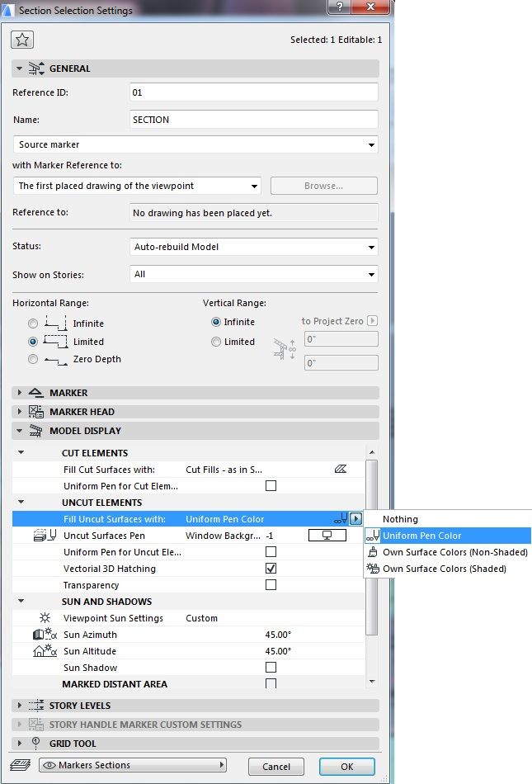Expand the Marker Head panel
Image resolution: width=532 pixels, height=784 pixels.
pos(20,412)
